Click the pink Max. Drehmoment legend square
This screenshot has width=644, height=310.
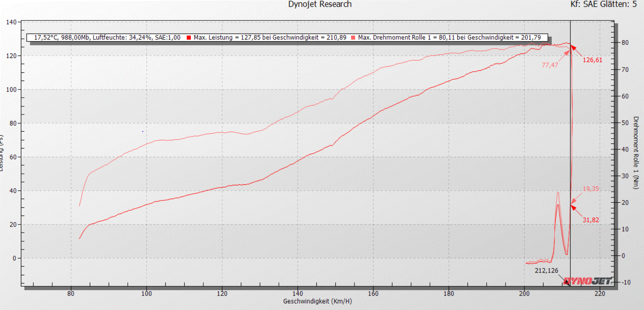tap(353, 38)
